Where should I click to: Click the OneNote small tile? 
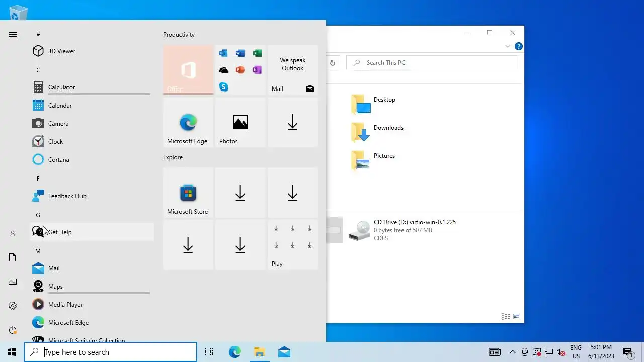coord(257,70)
